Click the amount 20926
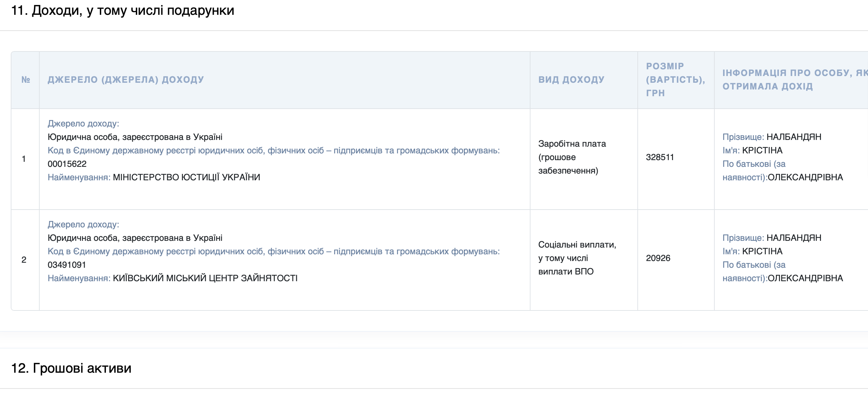Image resolution: width=868 pixels, height=406 pixels. tap(658, 258)
